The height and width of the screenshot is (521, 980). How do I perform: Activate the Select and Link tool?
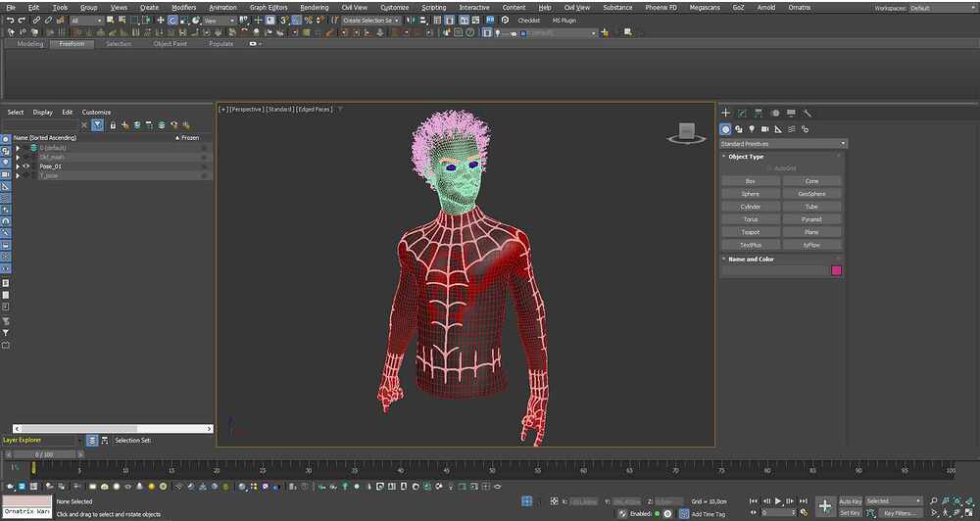tap(37, 21)
